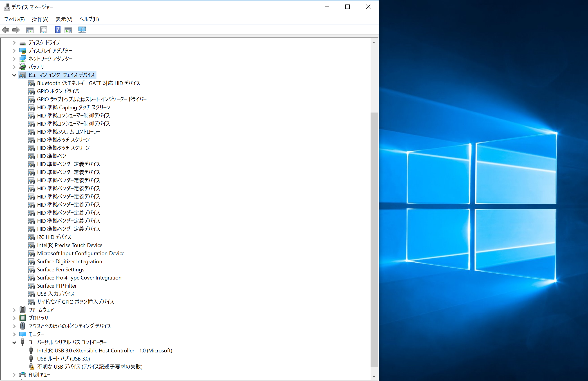The height and width of the screenshot is (381, 588).
Task: Click the blue Help toolbar icon
Action: 57,30
